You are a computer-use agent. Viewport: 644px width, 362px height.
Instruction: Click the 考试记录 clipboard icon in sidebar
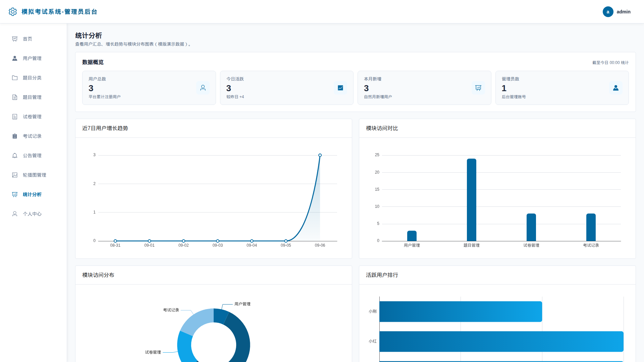tap(15, 136)
